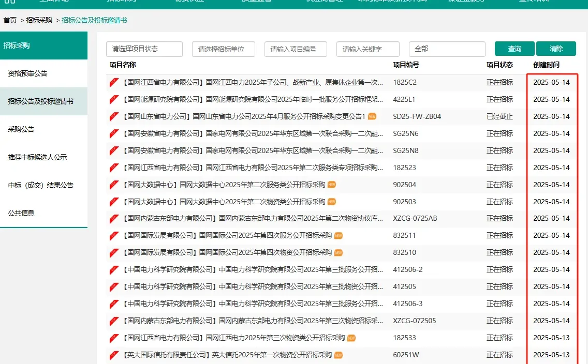Image resolution: width=588 pixels, height=364 pixels.
Task: Click the red TOP icon beside project 832511
Action: 114,236
